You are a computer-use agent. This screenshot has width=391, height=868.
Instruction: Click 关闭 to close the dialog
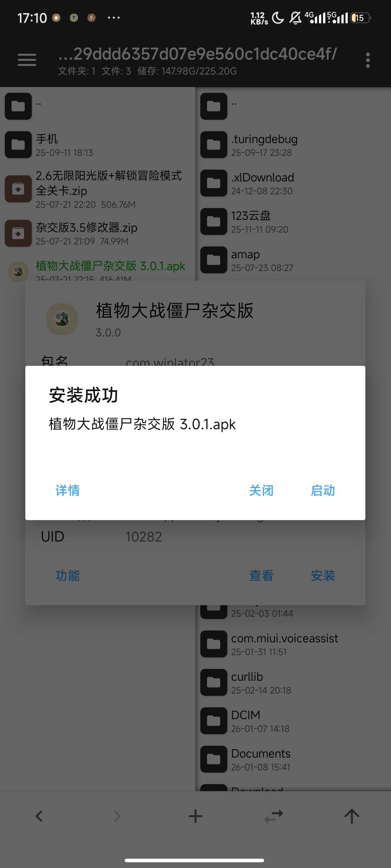261,490
